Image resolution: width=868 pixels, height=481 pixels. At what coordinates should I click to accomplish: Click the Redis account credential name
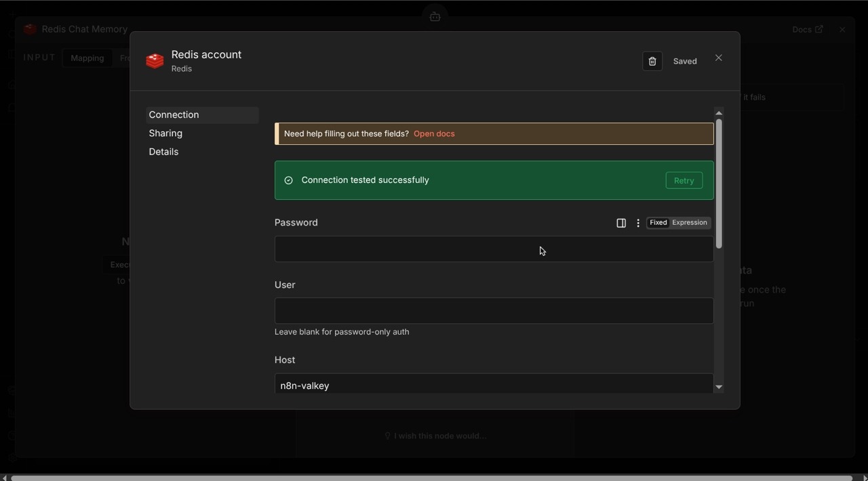click(x=206, y=55)
